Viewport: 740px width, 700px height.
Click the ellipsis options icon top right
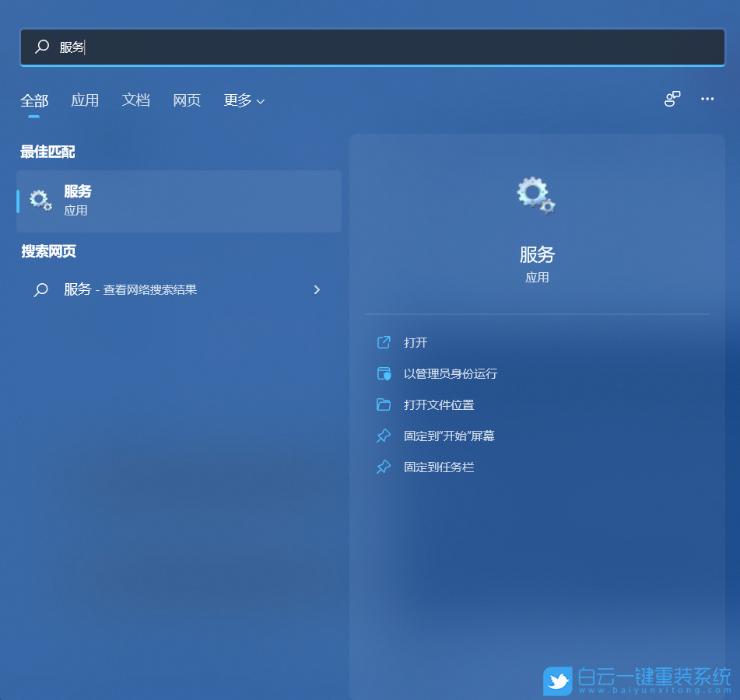[707, 99]
